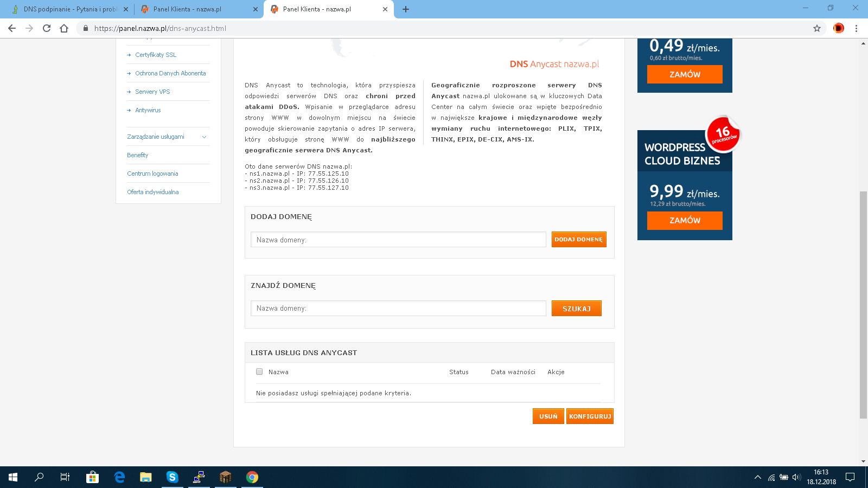Viewport: 868px width, 488px height.
Task: Open Microsoft Edge from the taskbar
Action: point(119,477)
